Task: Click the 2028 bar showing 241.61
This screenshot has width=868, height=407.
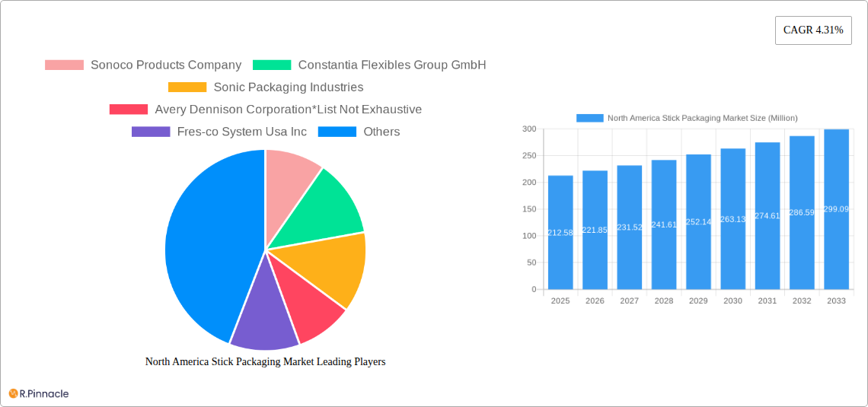Action: [x=664, y=224]
